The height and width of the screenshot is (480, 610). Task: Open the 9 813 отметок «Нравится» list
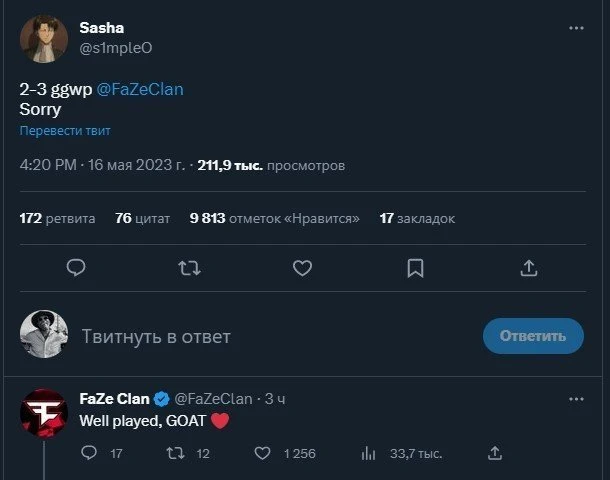click(274, 218)
